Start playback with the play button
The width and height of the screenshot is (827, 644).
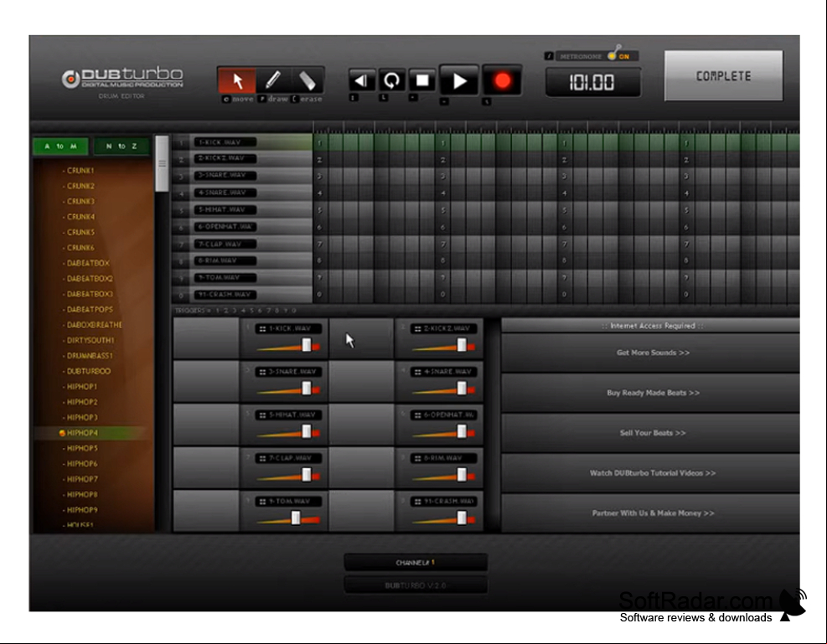(459, 81)
